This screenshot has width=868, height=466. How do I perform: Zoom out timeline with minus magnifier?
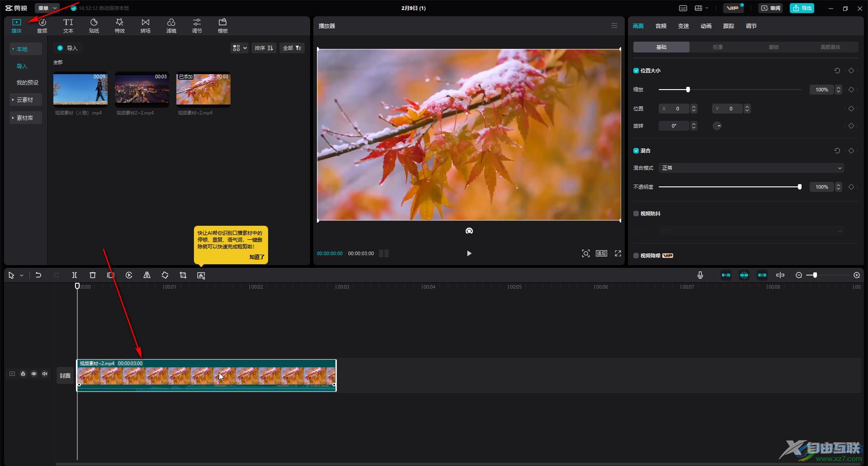(799, 275)
